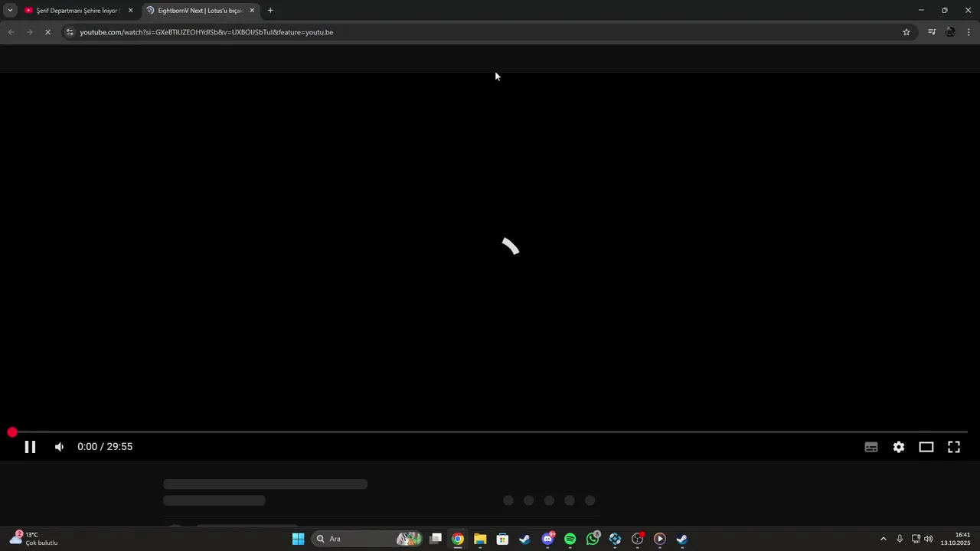980x551 pixels.
Task: Close the EightbornV Next tab
Action: click(252, 11)
